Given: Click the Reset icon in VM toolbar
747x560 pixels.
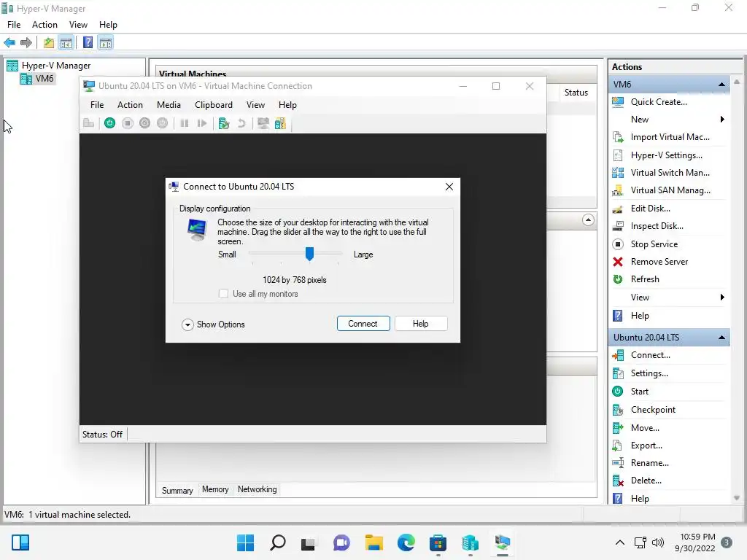Looking at the screenshot, I should coord(202,123).
